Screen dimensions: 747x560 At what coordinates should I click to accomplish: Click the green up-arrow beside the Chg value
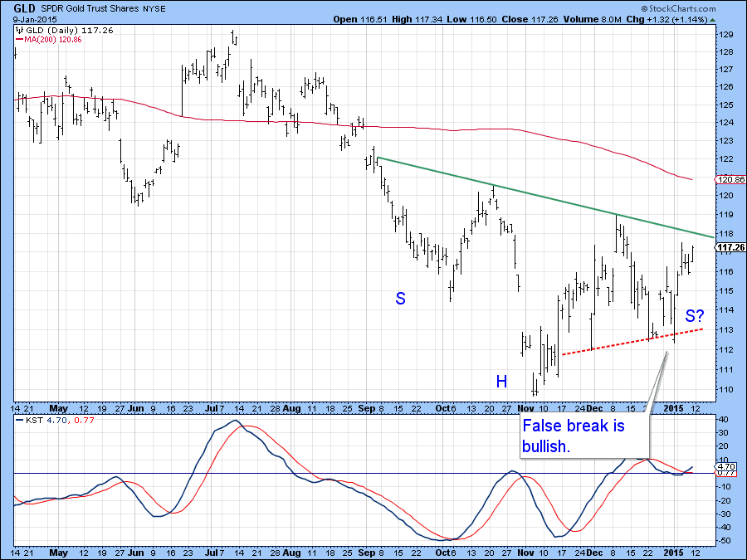coord(712,20)
